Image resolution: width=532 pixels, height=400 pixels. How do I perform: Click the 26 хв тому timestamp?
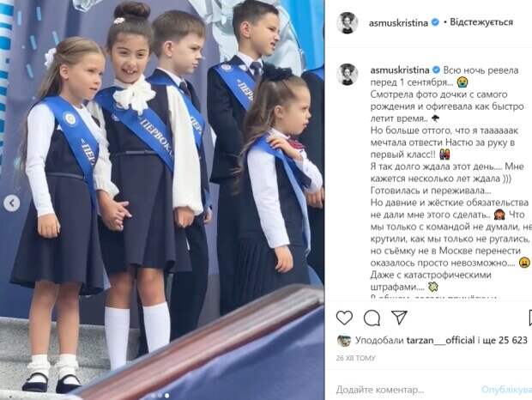tap(355, 358)
